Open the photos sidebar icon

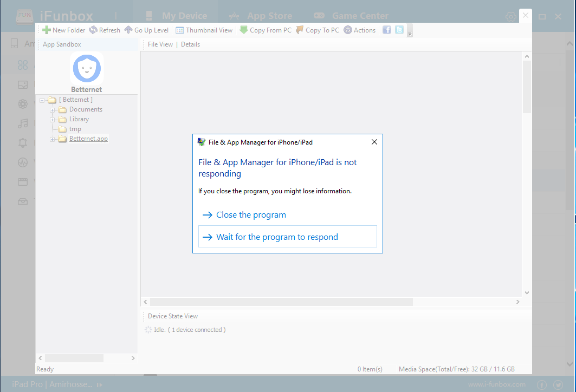pos(23,85)
